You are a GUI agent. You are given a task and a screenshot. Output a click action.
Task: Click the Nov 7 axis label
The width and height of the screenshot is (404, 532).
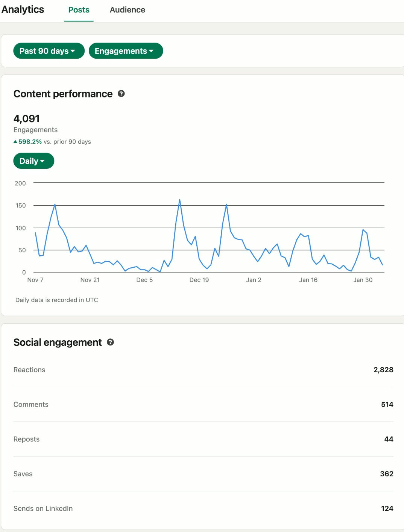(35, 280)
